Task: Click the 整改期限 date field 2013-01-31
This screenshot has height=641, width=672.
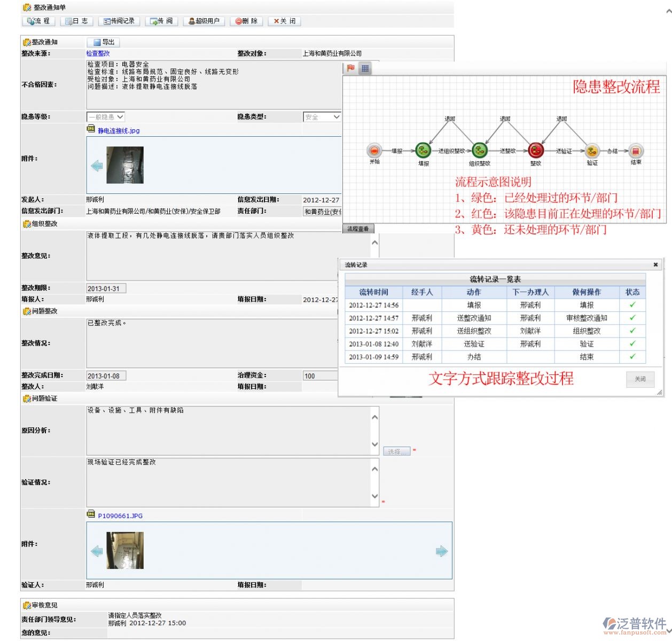Action: tap(106, 288)
